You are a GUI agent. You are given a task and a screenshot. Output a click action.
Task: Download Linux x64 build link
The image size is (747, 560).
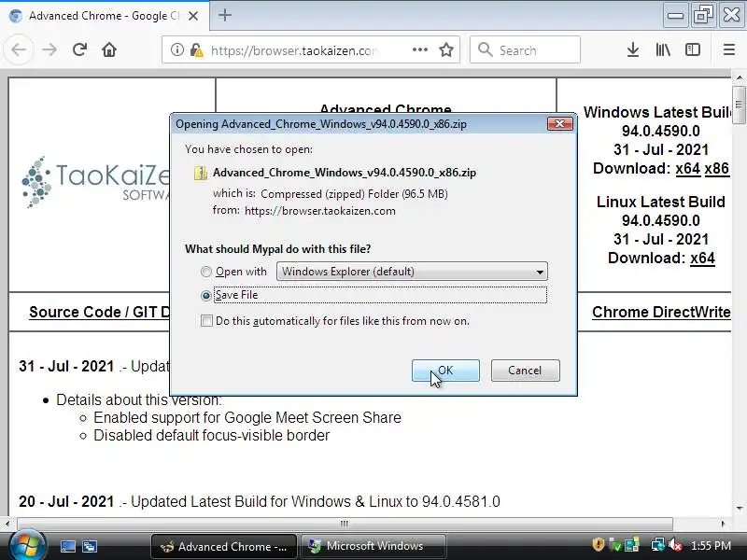click(703, 259)
